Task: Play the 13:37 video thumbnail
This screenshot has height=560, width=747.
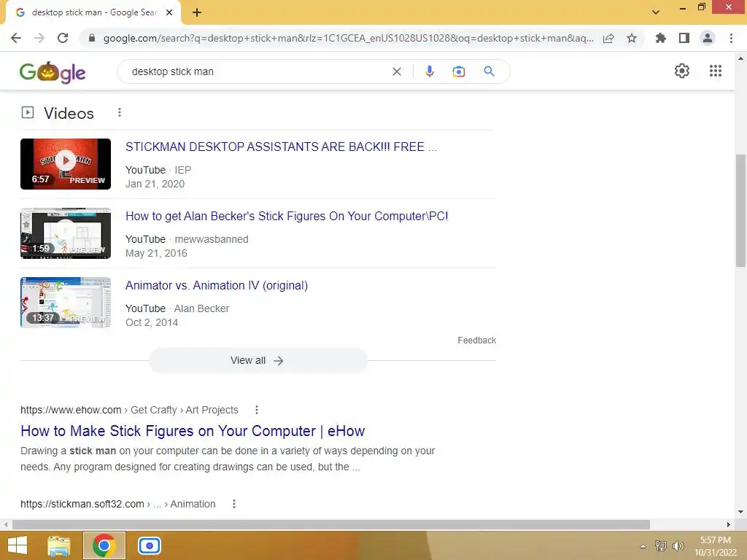Action: coord(66,303)
